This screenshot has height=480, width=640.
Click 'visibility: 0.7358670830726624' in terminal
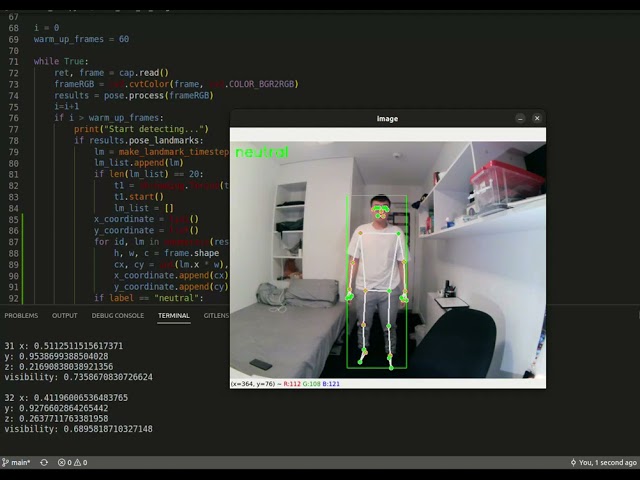point(78,377)
